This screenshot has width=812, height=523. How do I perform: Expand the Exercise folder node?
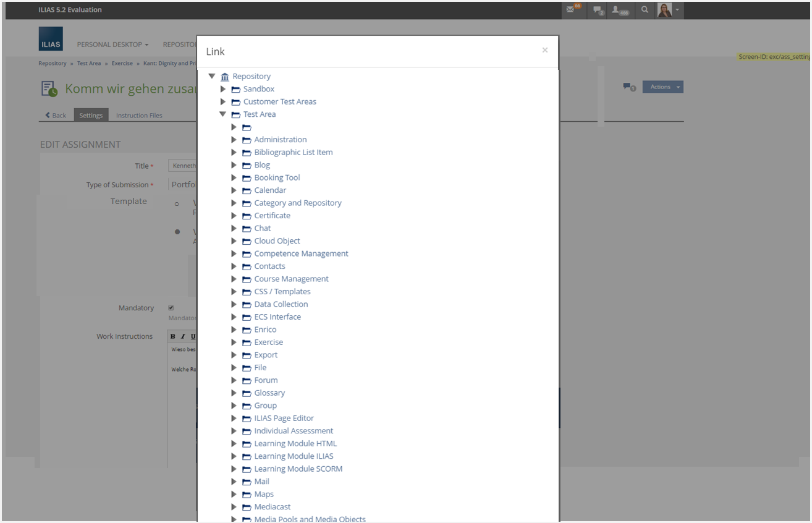point(234,342)
